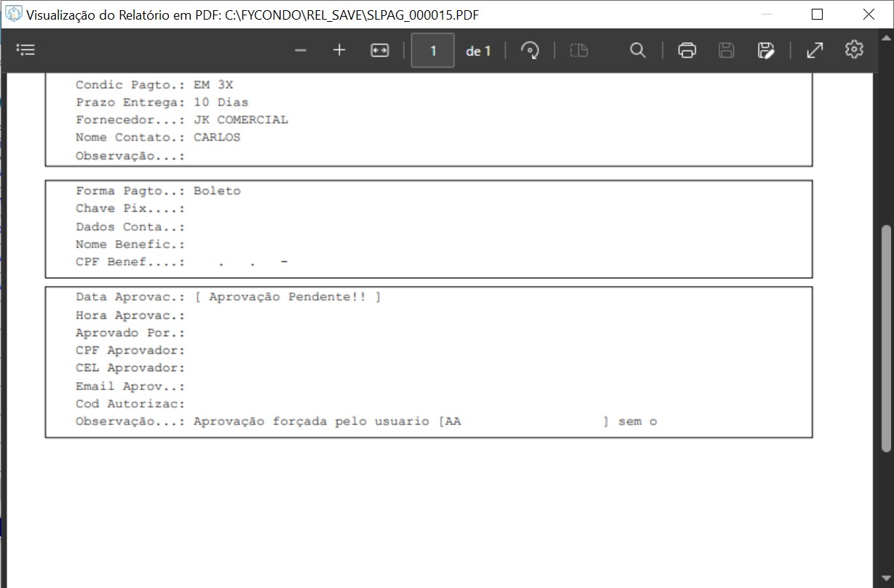The height and width of the screenshot is (588, 894).
Task: Enter full screen mode
Action: point(815,50)
